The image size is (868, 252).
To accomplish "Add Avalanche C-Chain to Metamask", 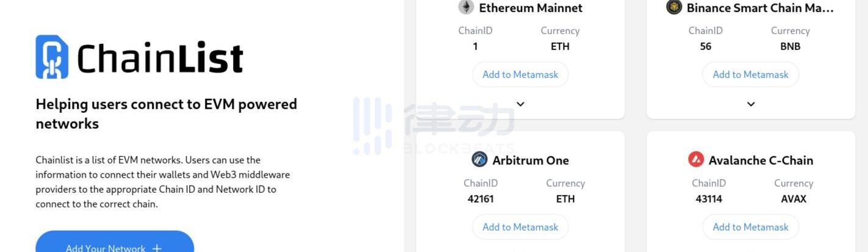I will tap(750, 227).
